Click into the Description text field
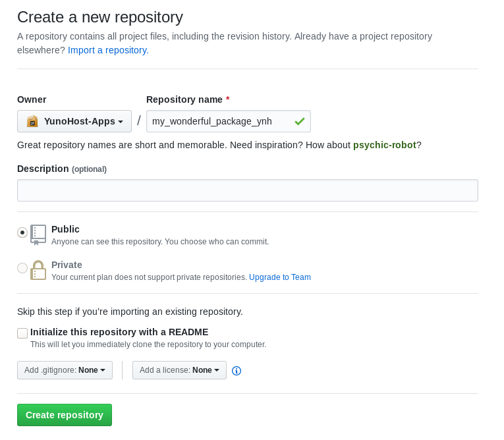The height and width of the screenshot is (440, 504). coord(248,190)
